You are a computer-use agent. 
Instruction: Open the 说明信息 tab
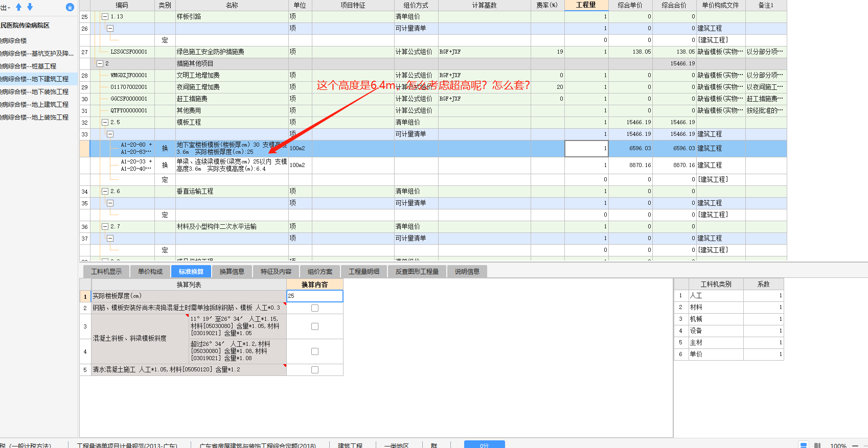pos(467,271)
